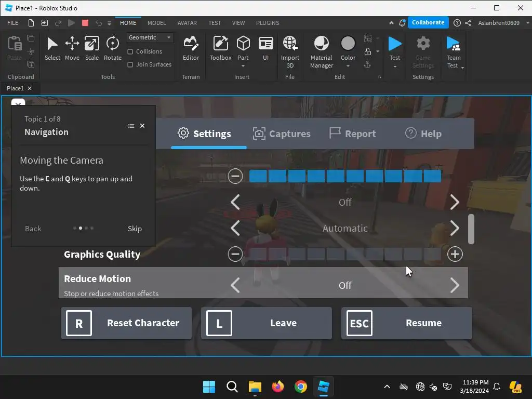Open Windows Start menu
Screen dimensions: 532x399
[x=209, y=387]
